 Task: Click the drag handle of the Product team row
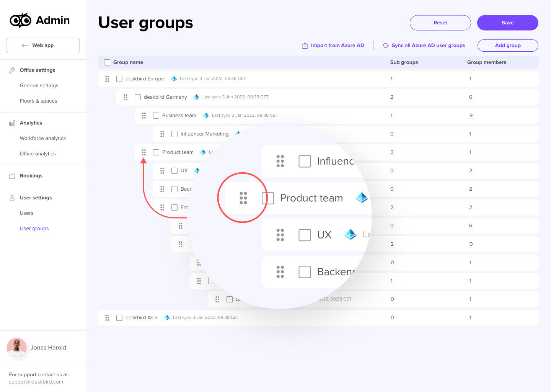point(144,152)
